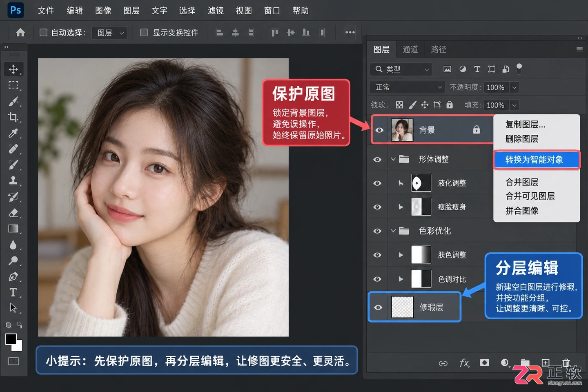The image size is (588, 392).
Task: Select the Crop tool
Action: pos(13,117)
